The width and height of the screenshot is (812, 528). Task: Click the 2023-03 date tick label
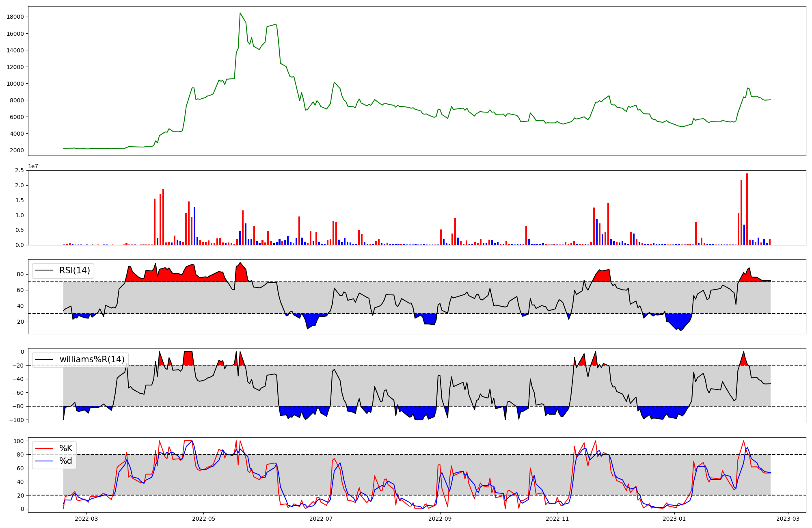[x=788, y=519]
